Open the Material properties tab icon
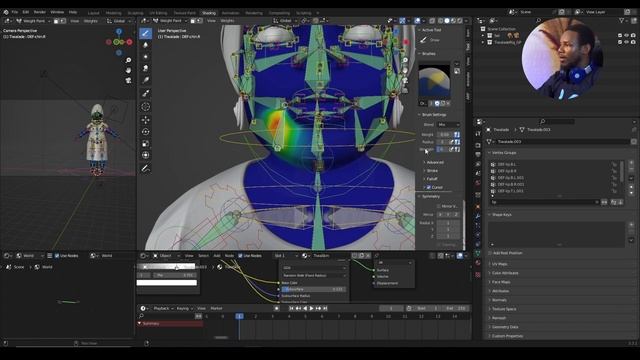This screenshot has height=360, width=640. [478, 263]
